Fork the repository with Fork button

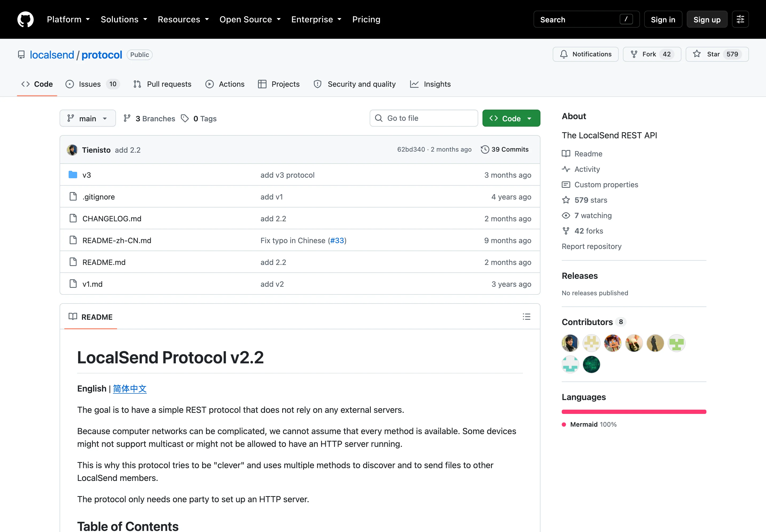point(652,54)
